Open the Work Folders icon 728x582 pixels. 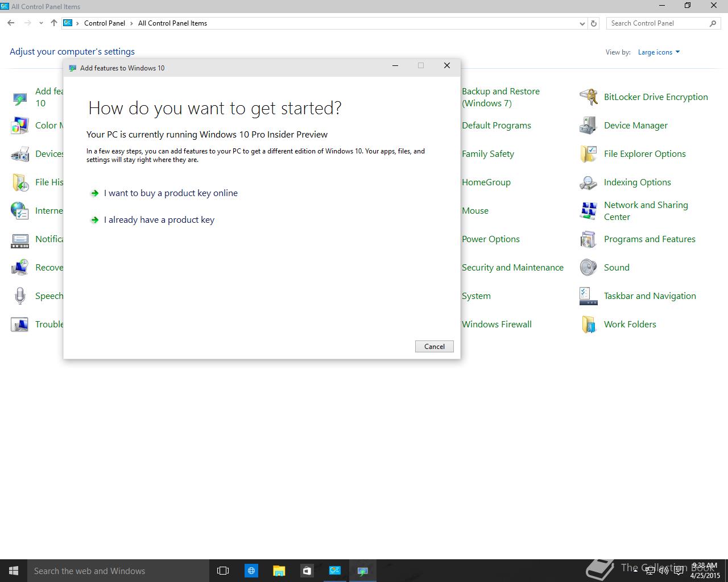point(588,325)
